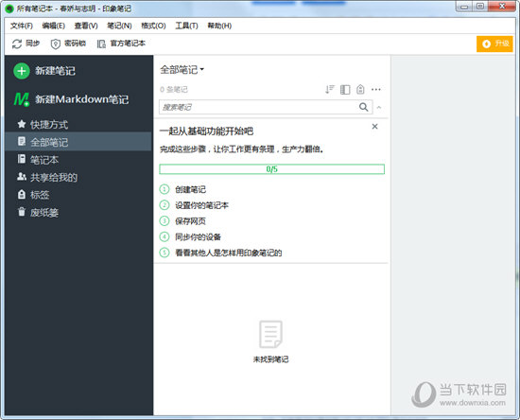This screenshot has width=520, height=420.
Task: Click the No Notes Found (未找到笔记) document icon
Action: point(270,334)
